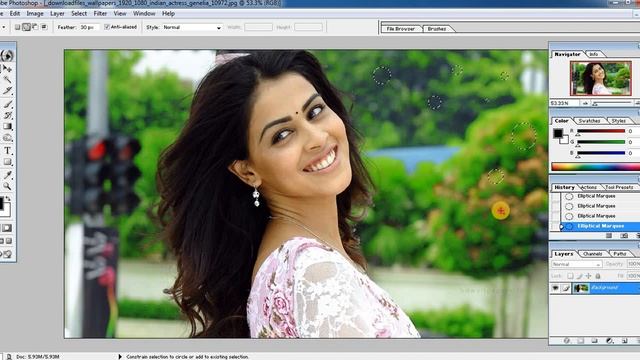Toggle Lock image pixels option
640x360 pixels.
[579, 276]
